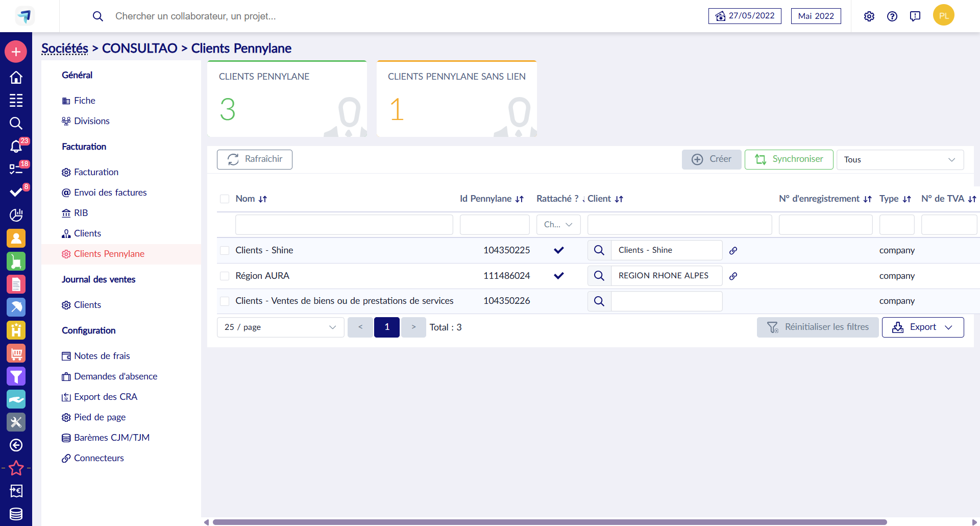Open the Tous filter dropdown
Viewport: 980px width, 526px height.
900,160
